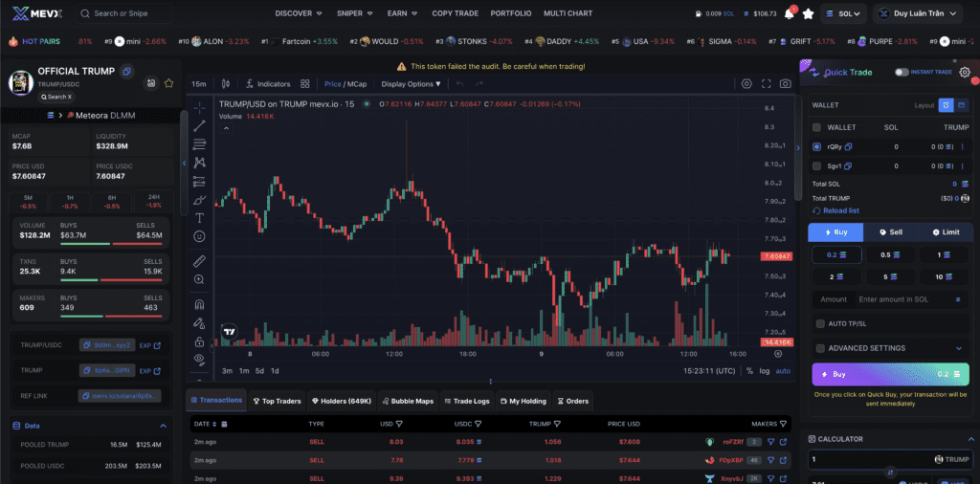980x484 pixels.
Task: Copy the Sgv1 wallet address
Action: [848, 166]
